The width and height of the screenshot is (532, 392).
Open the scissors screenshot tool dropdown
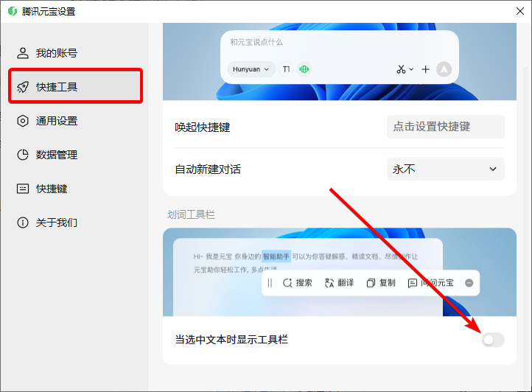[405, 69]
